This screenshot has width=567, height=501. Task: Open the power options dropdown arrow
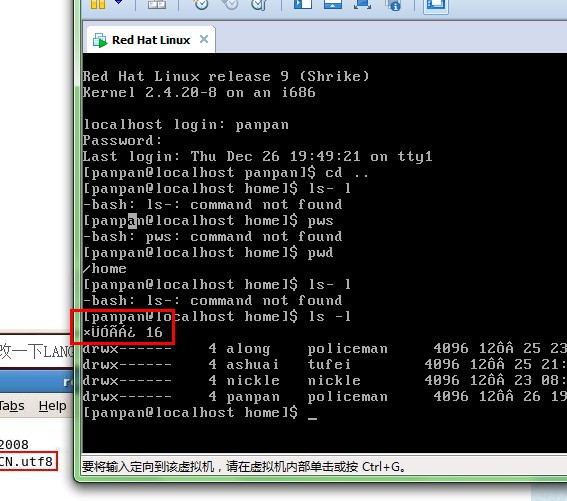(x=119, y=2)
